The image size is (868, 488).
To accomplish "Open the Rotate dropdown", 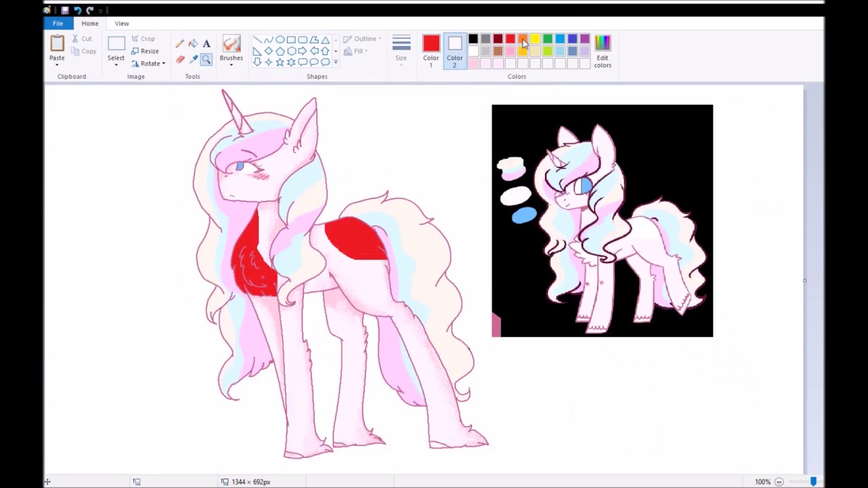I will pos(149,63).
